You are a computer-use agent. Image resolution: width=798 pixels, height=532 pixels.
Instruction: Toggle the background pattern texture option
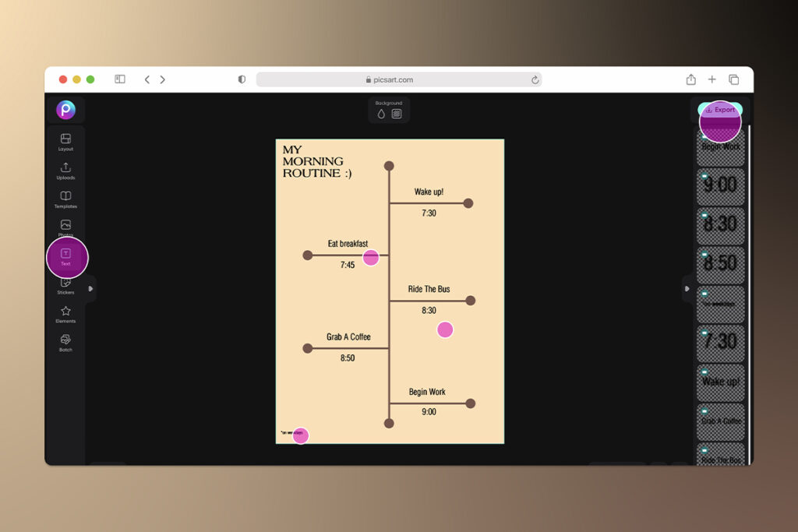[397, 114]
